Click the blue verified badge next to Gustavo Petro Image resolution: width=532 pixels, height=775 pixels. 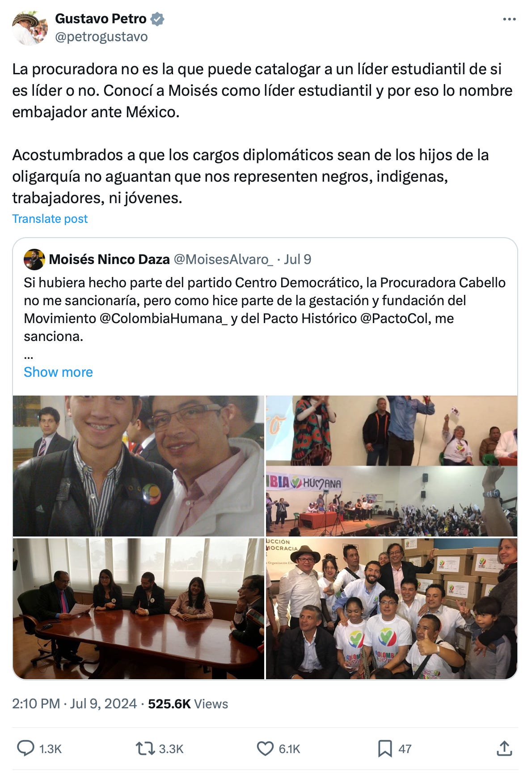pos(157,19)
